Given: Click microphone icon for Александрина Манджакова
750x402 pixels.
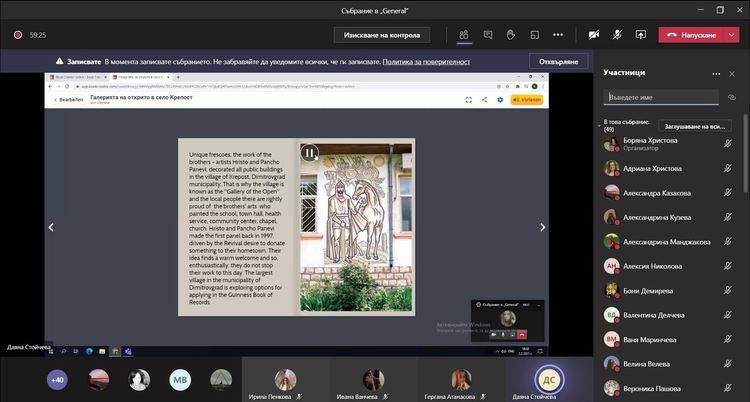Looking at the screenshot, I should pyautogui.click(x=728, y=241).
